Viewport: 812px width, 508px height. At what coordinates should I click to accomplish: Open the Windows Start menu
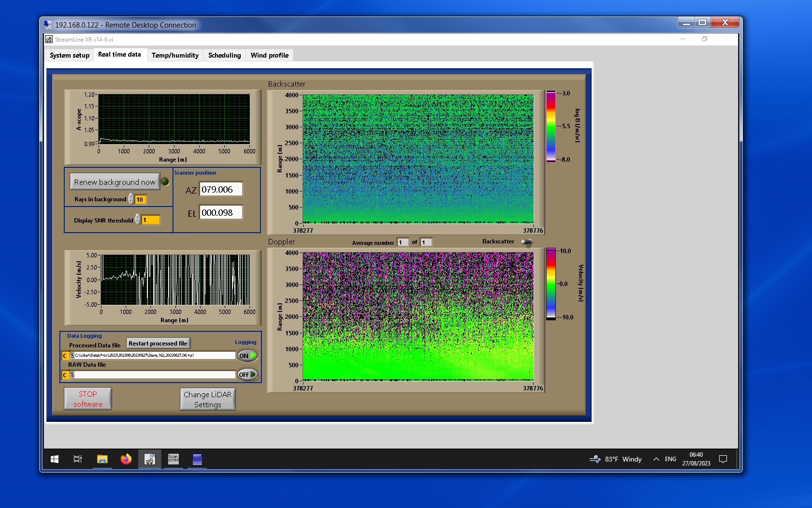pyautogui.click(x=55, y=459)
